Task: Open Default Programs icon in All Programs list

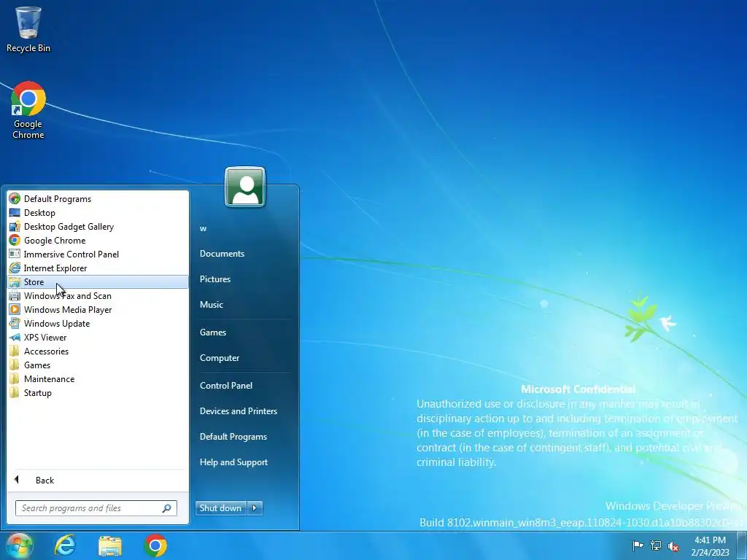Action: [15, 198]
